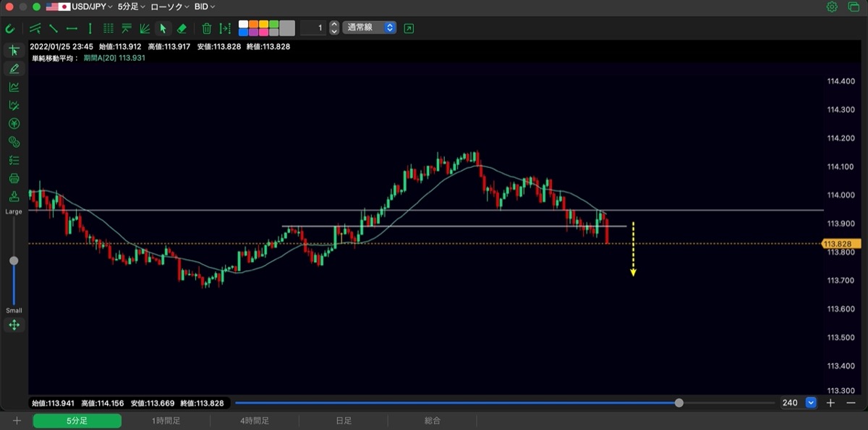This screenshot has width=868, height=430.
Task: Toggle the magnet snap icon
Action: click(x=9, y=28)
